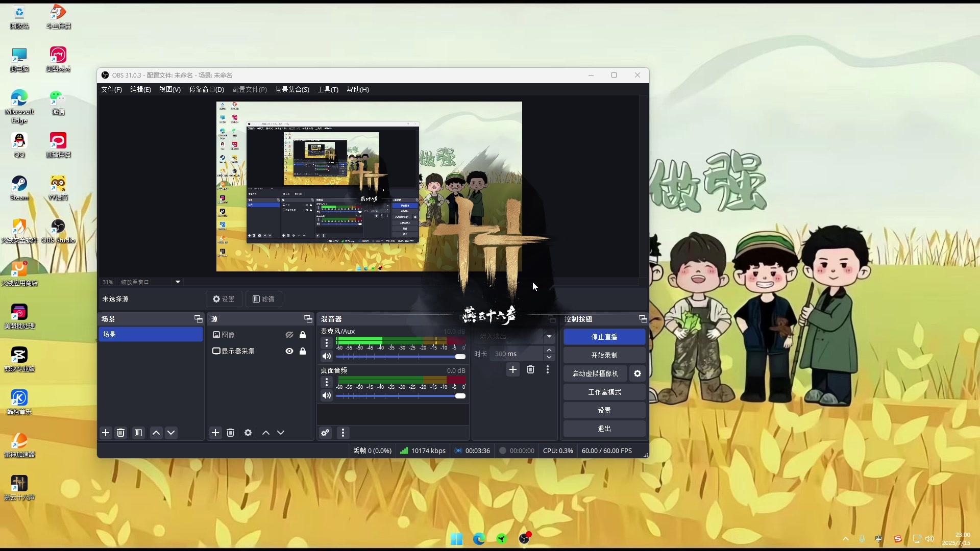
Task: Open 桌面音频 channel options menu
Action: pyautogui.click(x=327, y=382)
